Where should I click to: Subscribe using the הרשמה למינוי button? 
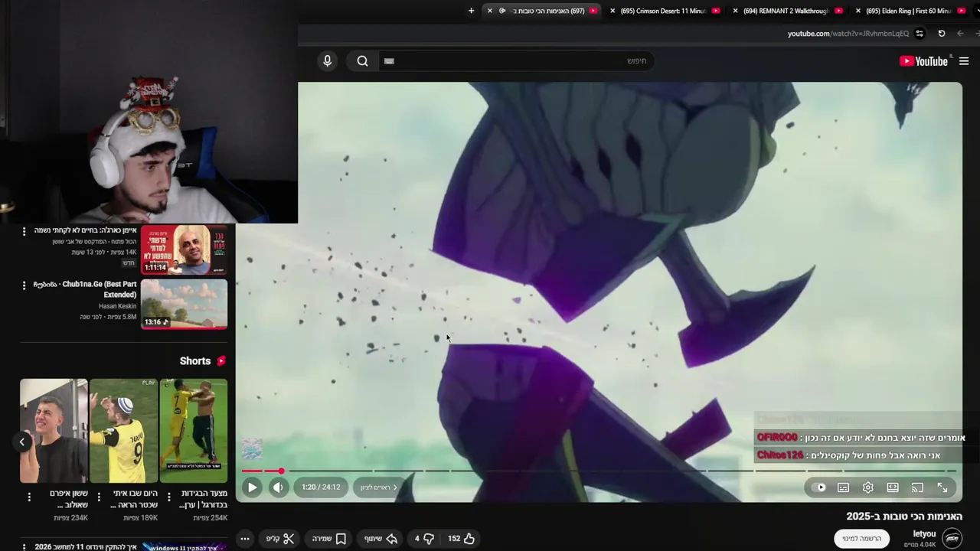coord(861,539)
